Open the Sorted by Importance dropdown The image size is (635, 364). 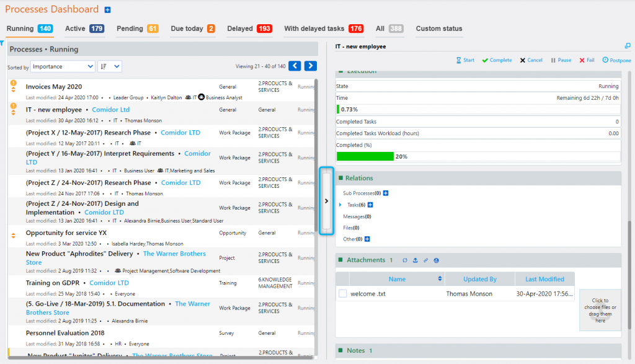tap(61, 66)
